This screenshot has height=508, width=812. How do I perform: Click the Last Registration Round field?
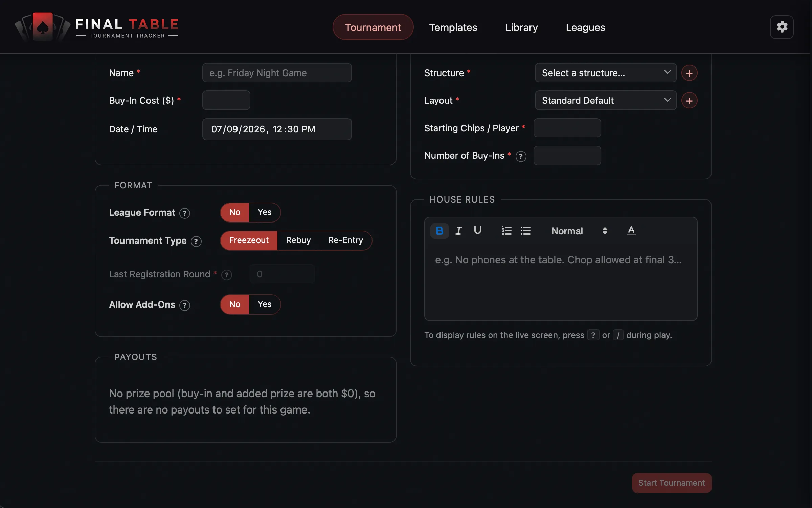(x=282, y=274)
